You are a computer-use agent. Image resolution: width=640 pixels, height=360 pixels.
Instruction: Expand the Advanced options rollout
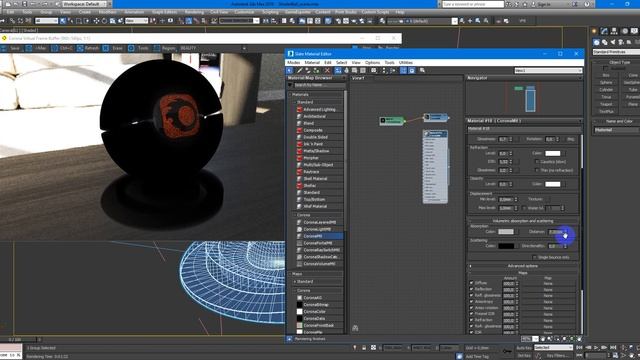(522, 266)
